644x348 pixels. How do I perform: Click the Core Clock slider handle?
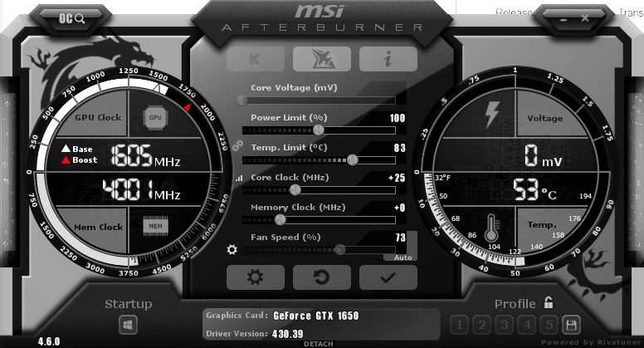click(x=295, y=190)
